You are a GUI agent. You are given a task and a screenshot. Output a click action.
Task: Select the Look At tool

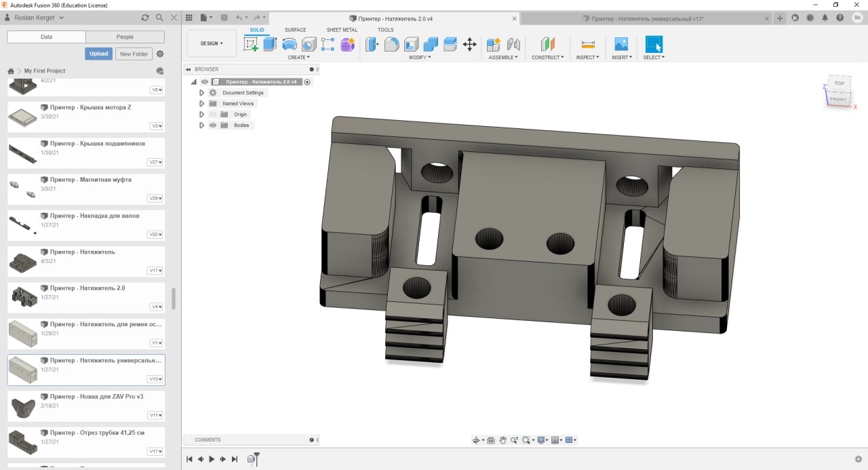[491, 440]
